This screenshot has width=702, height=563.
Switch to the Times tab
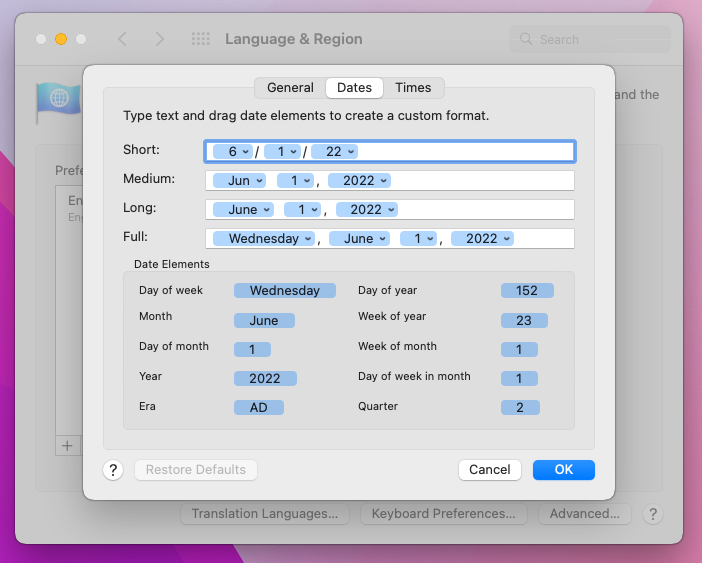[x=413, y=88]
